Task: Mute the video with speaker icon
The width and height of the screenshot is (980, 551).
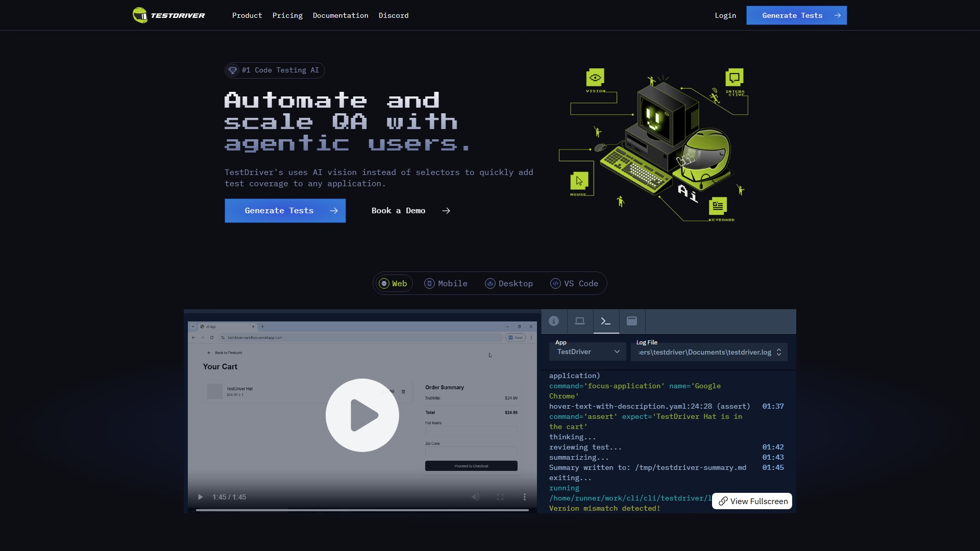Action: click(476, 497)
